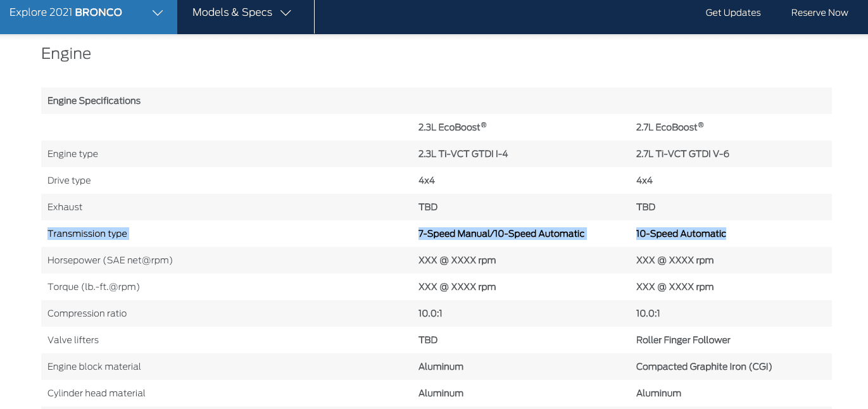Select Compression ratio 10.0:1 for 2.3L
This screenshot has width=868, height=409.
(x=431, y=313)
